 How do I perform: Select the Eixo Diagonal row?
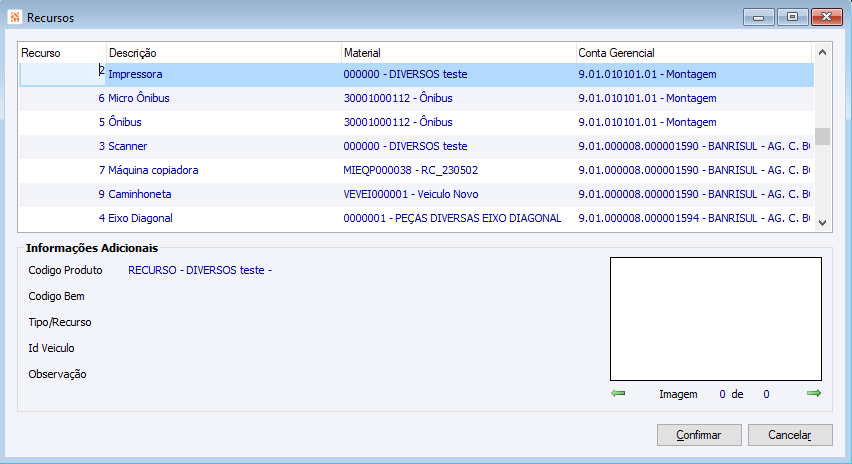pyautogui.click(x=416, y=218)
